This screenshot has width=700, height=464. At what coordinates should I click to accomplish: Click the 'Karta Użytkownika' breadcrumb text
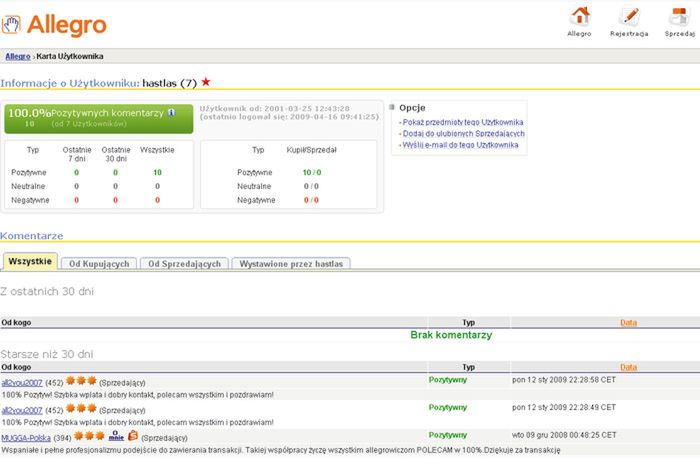tap(70, 56)
